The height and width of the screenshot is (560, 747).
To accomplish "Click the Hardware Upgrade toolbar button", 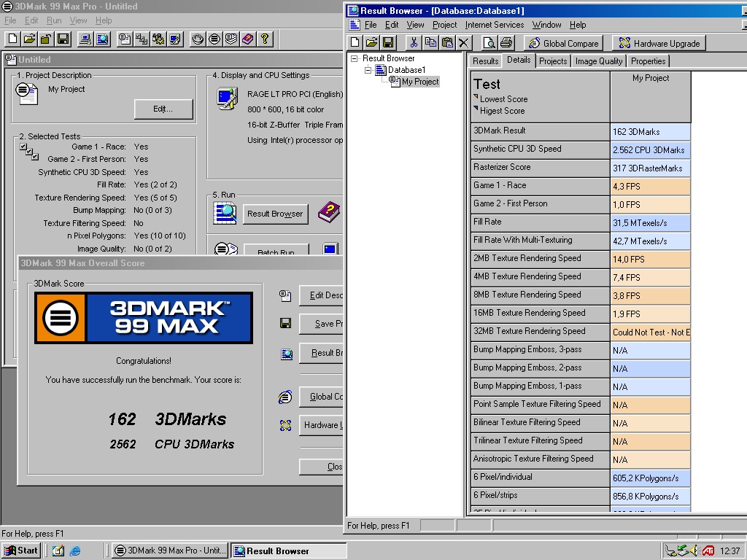I will [659, 43].
